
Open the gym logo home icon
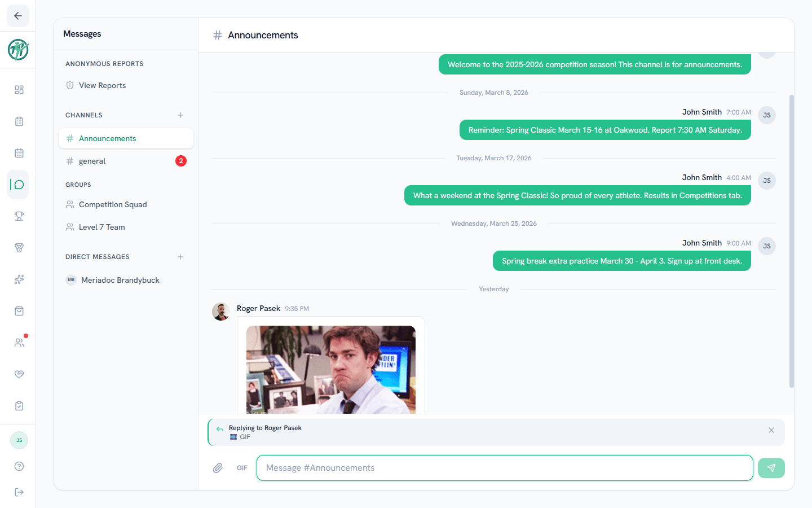[18, 50]
